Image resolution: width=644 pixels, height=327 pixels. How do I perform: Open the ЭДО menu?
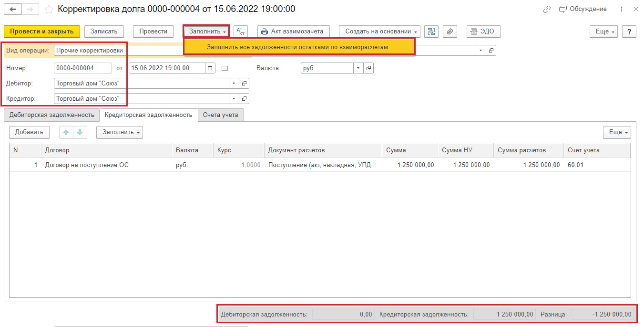[483, 32]
